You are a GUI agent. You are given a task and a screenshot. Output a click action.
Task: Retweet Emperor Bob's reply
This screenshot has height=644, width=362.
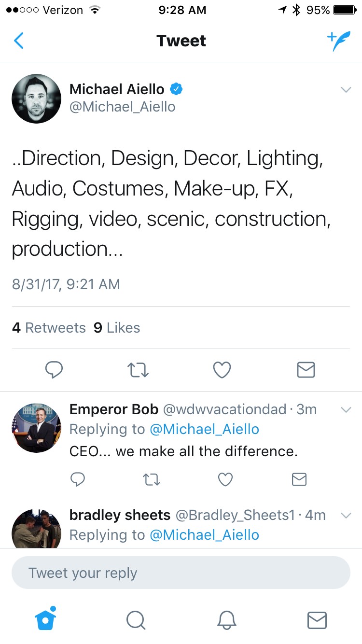[152, 479]
